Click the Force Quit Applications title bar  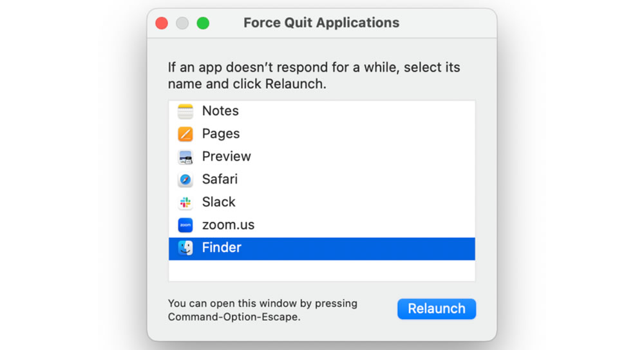(321, 23)
